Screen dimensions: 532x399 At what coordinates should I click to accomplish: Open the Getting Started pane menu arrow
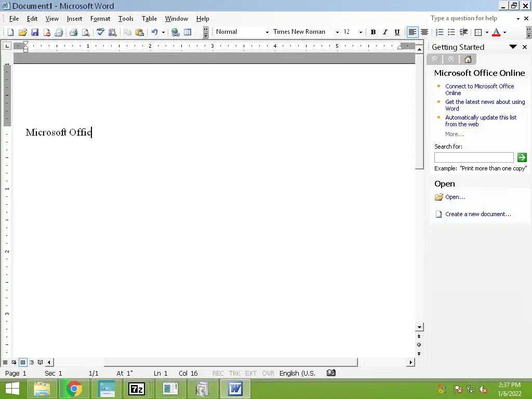click(513, 47)
